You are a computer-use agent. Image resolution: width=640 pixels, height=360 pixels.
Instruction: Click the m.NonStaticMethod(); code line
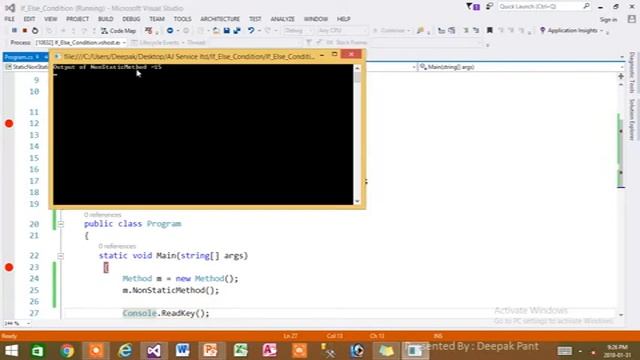coord(171,290)
